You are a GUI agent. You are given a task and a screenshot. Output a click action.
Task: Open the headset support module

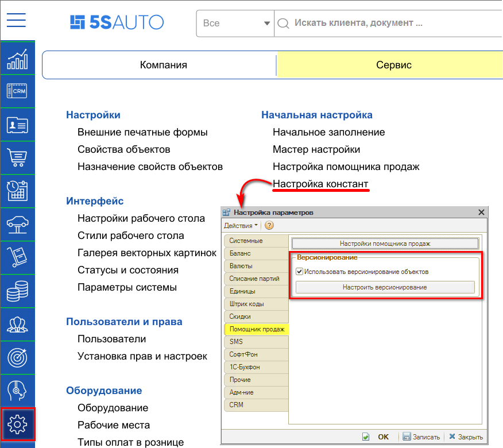[x=17, y=391]
